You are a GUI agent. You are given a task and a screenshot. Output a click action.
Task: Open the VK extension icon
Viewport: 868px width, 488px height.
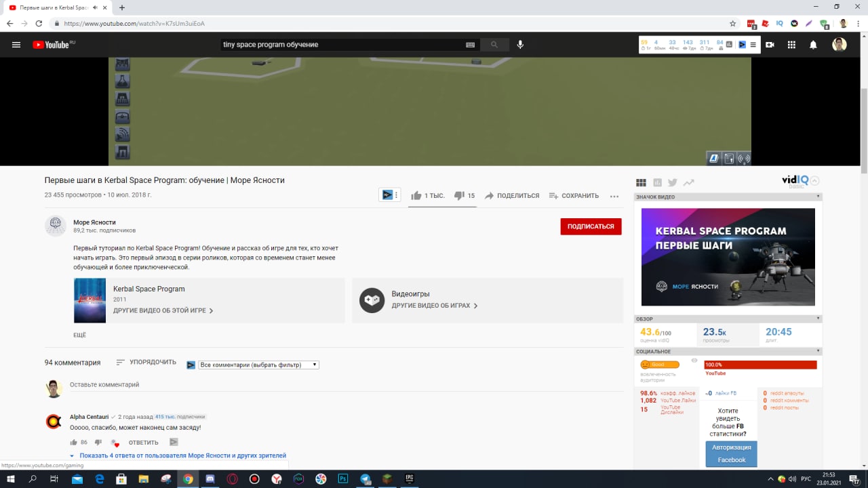pyautogui.click(x=794, y=23)
